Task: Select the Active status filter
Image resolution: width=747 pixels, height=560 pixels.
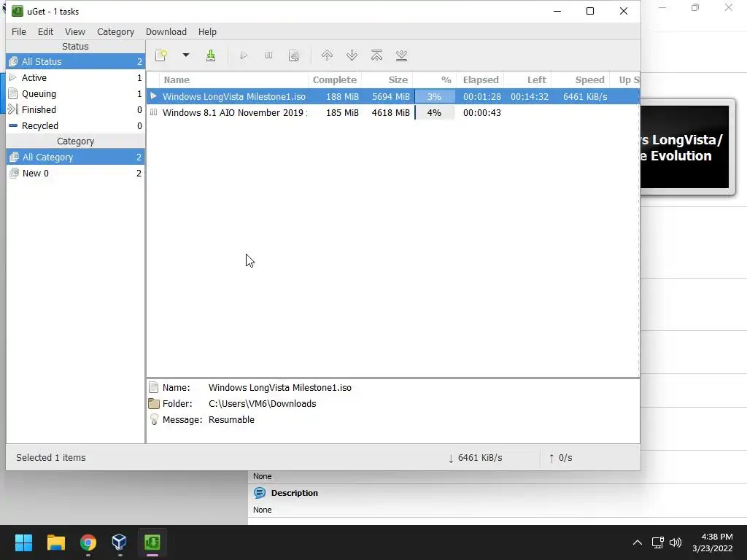Action: click(75, 77)
